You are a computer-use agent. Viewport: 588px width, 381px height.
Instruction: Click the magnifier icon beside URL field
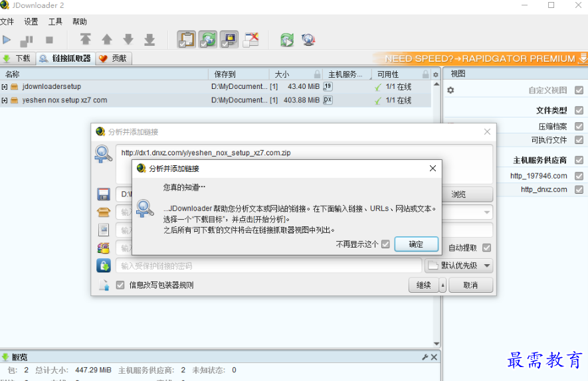[x=103, y=154]
